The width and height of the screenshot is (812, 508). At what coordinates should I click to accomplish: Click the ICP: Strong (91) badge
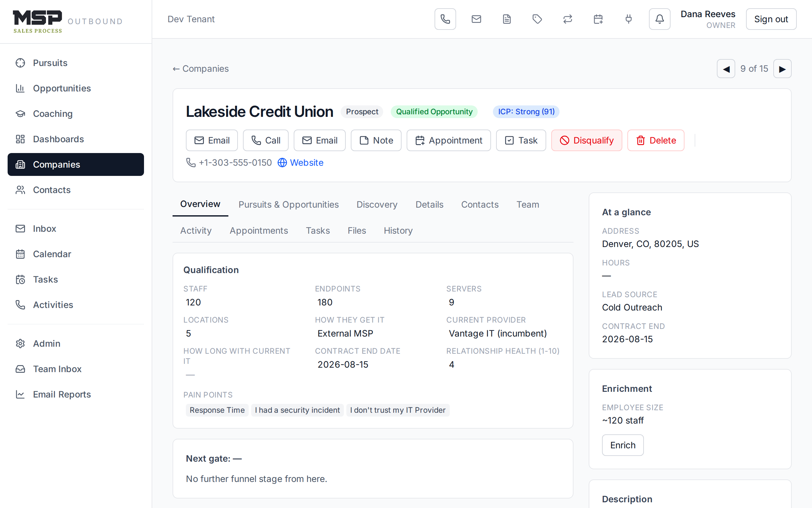click(x=526, y=112)
